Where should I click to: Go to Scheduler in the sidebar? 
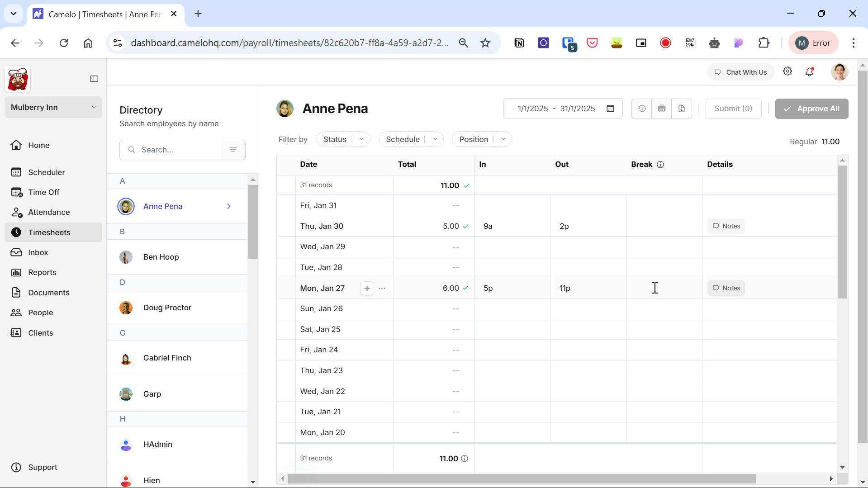[46, 172]
